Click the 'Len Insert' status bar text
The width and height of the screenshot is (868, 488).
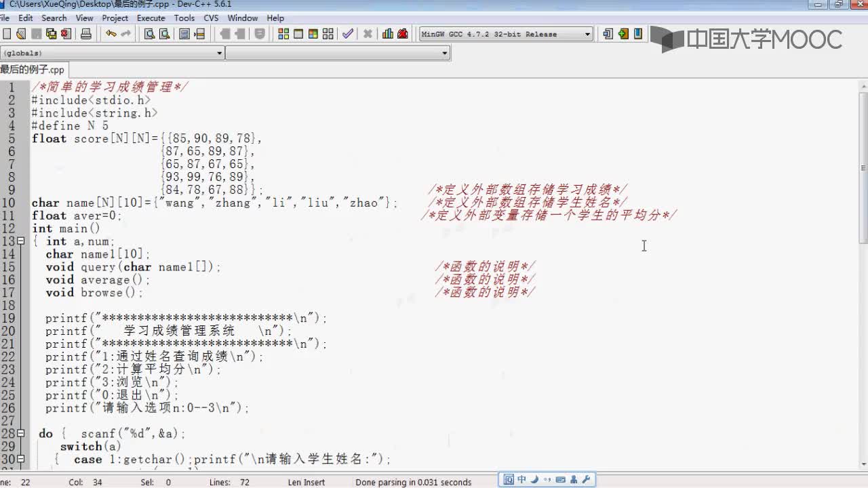pyautogui.click(x=307, y=483)
